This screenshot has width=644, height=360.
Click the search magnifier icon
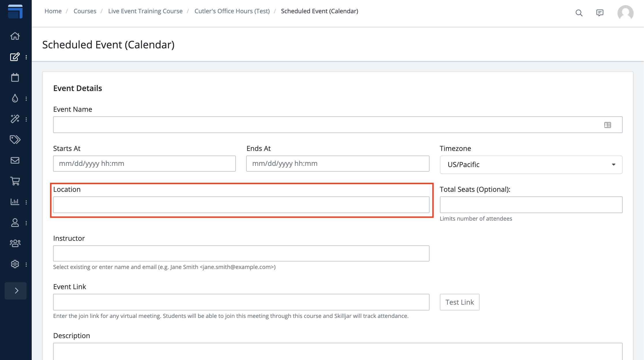[x=579, y=13]
